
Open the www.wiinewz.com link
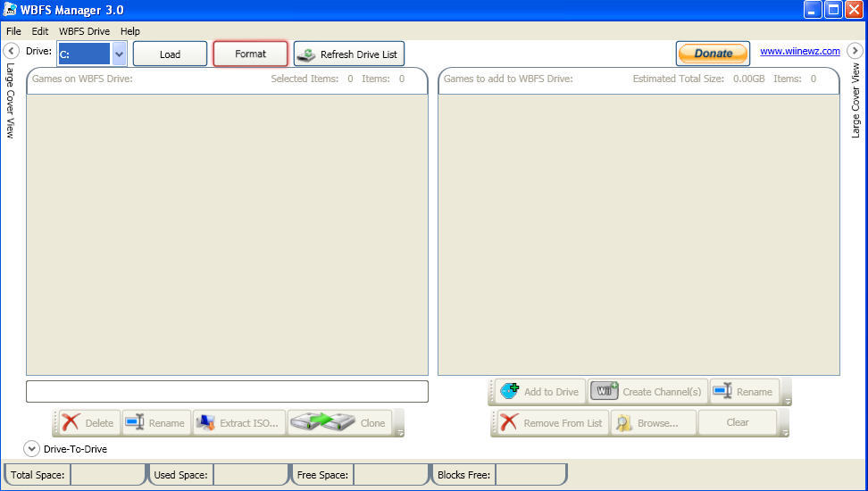tap(800, 51)
